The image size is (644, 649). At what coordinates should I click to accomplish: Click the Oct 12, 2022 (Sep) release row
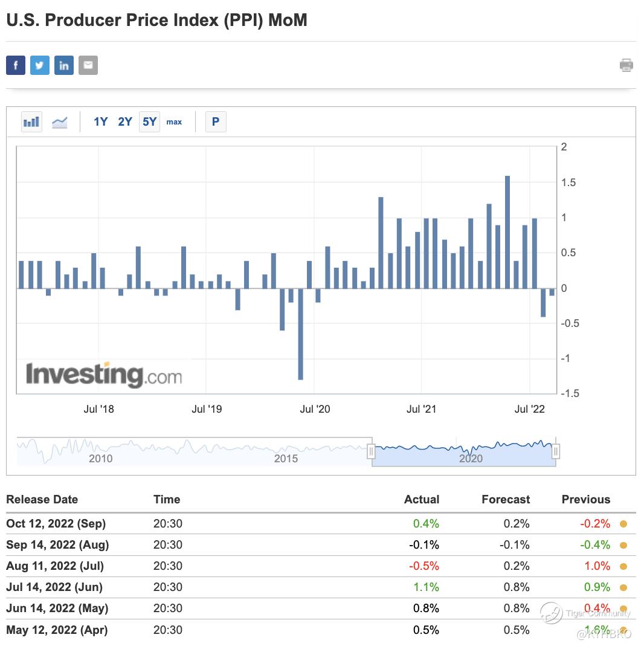click(56, 524)
